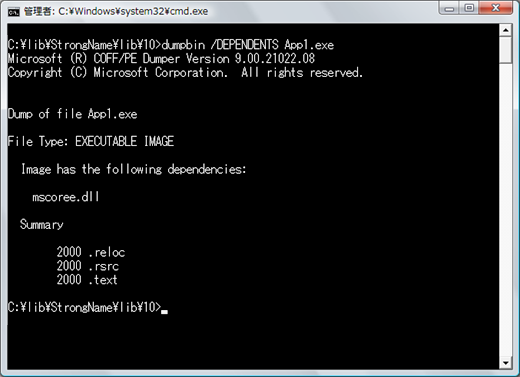Click the dependency 'mscoree.dll'
Viewport: 520px width, 377px height.
point(66,197)
